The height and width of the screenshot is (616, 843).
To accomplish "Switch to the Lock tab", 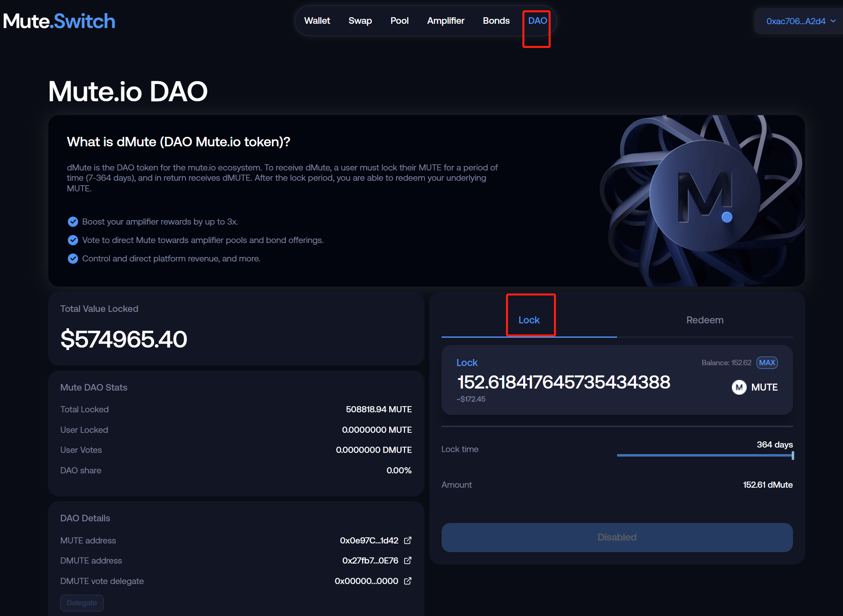I will pos(529,320).
